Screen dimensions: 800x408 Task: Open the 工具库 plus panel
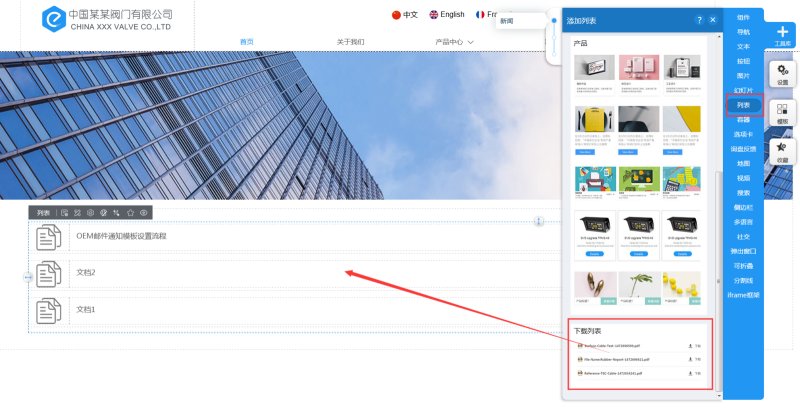click(782, 35)
